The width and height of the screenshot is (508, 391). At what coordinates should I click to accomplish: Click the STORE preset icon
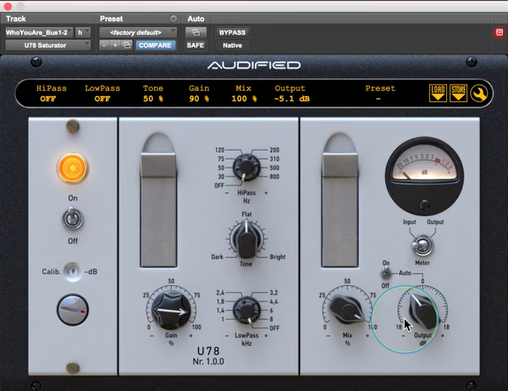[458, 93]
